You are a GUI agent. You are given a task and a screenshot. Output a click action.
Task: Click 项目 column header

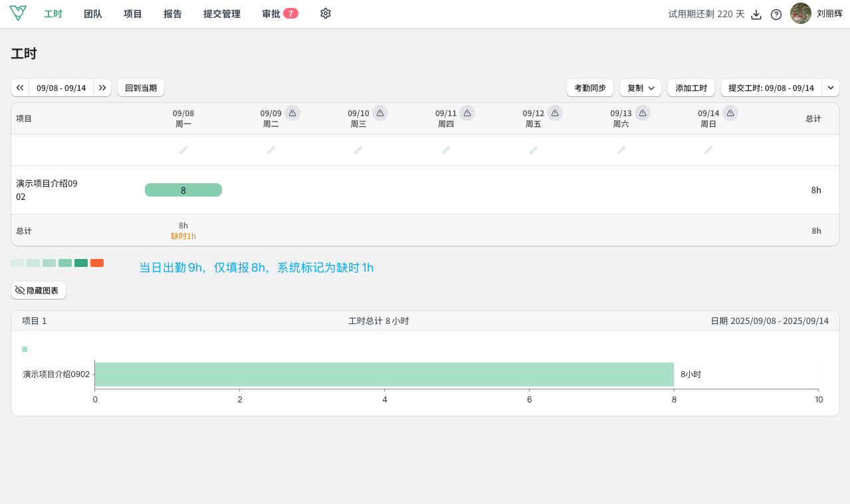pos(24,118)
